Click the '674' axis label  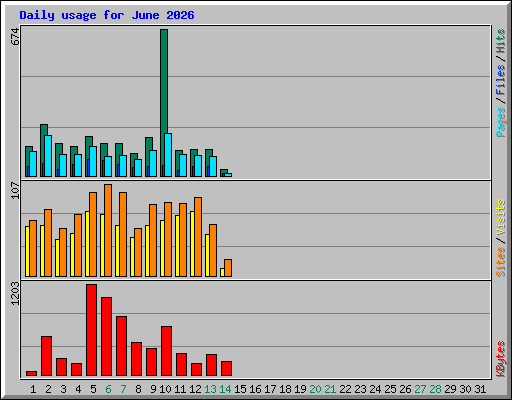15,37
